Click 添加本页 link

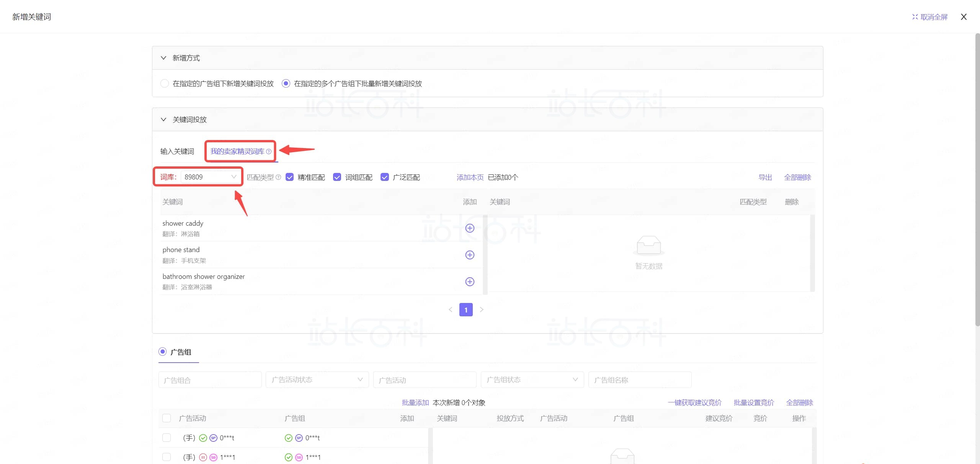pyautogui.click(x=470, y=177)
